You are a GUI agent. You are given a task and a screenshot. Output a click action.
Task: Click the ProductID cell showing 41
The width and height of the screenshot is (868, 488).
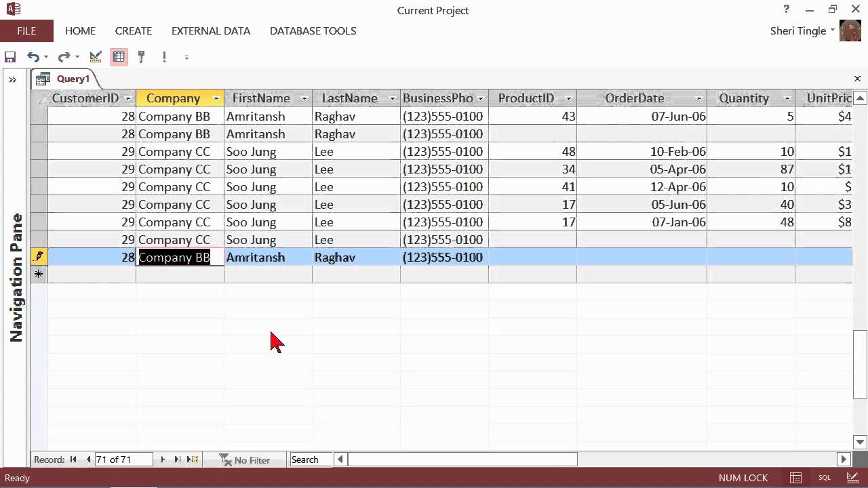[x=532, y=187]
